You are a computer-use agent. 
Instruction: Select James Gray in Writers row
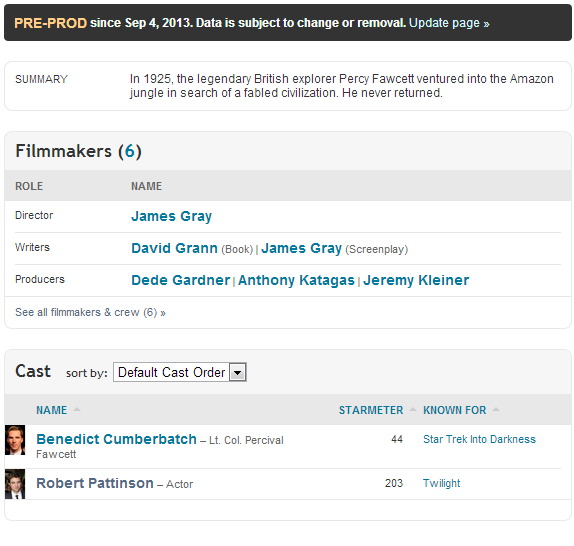pyautogui.click(x=301, y=248)
